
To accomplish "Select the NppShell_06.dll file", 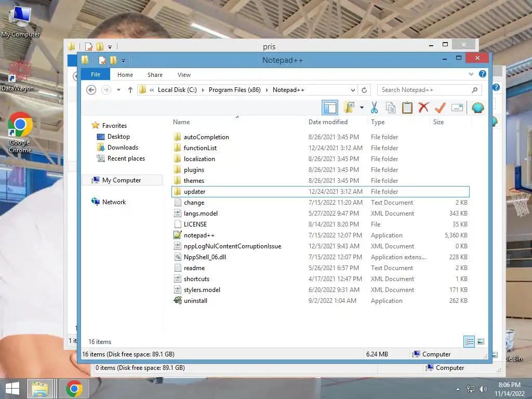I will point(320,257).
